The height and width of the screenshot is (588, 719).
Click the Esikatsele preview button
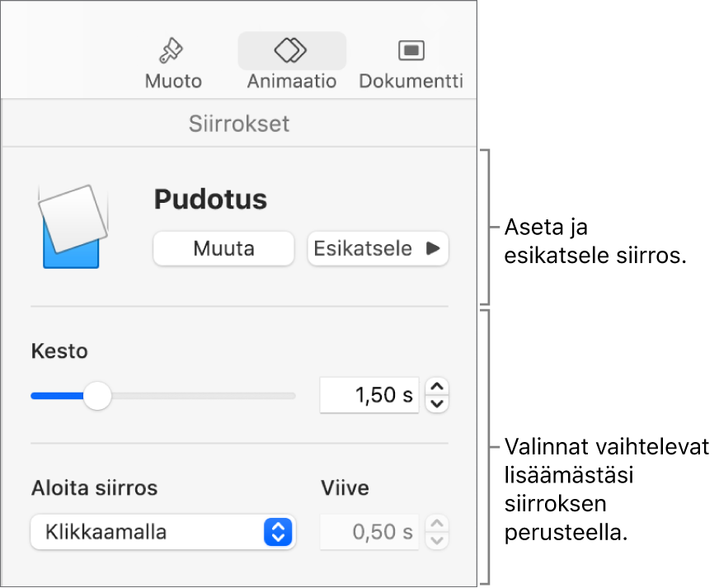click(378, 248)
